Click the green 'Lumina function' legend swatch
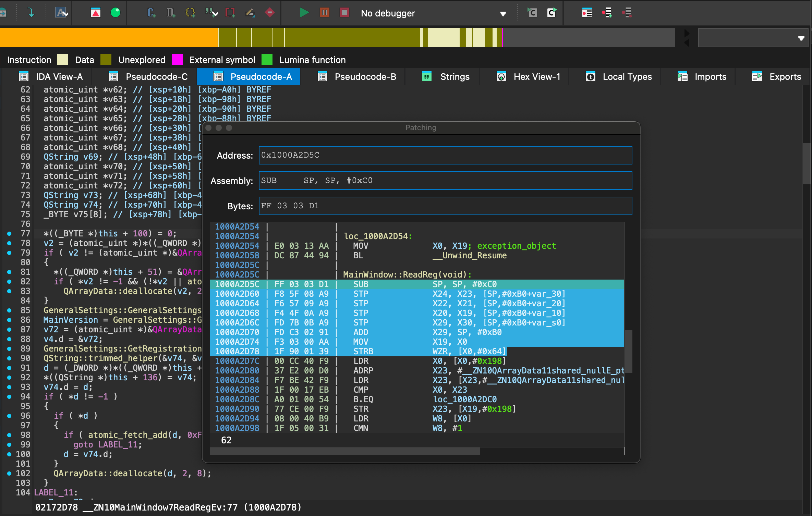The height and width of the screenshot is (516, 812). coord(267,60)
